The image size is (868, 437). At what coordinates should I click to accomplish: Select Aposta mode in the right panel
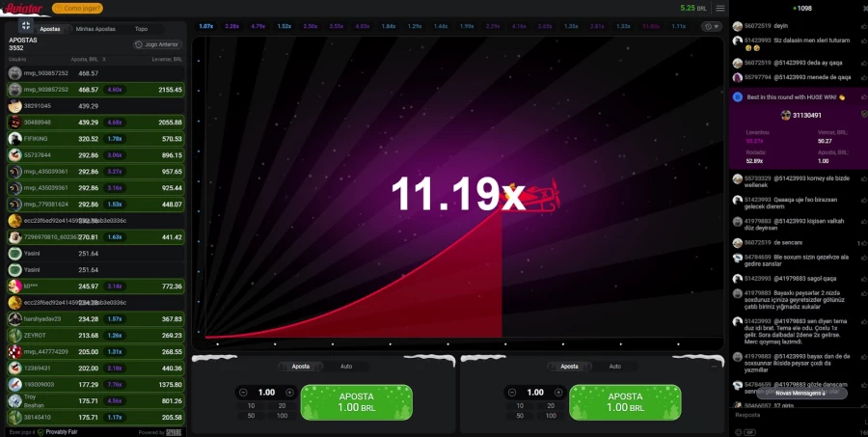pyautogui.click(x=570, y=367)
